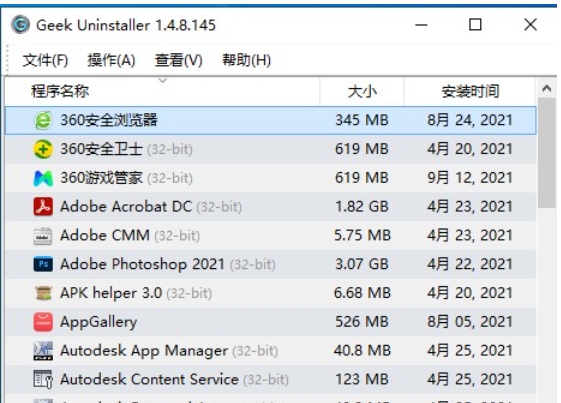
Task: Click the 9月 12, 2021 install date
Action: [x=470, y=178]
